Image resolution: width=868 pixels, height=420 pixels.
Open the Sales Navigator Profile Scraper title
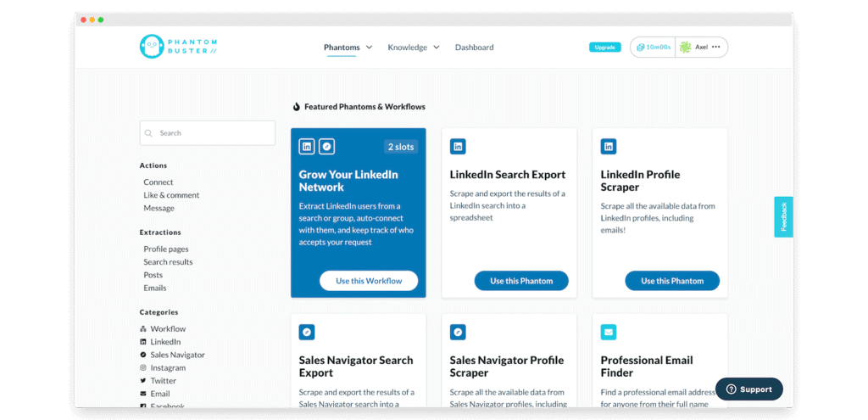(x=507, y=367)
